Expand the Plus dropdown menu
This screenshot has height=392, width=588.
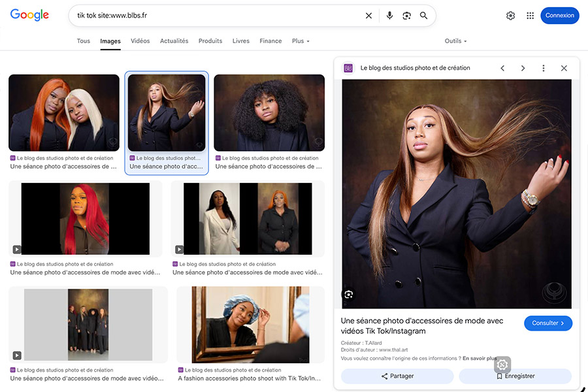point(301,41)
